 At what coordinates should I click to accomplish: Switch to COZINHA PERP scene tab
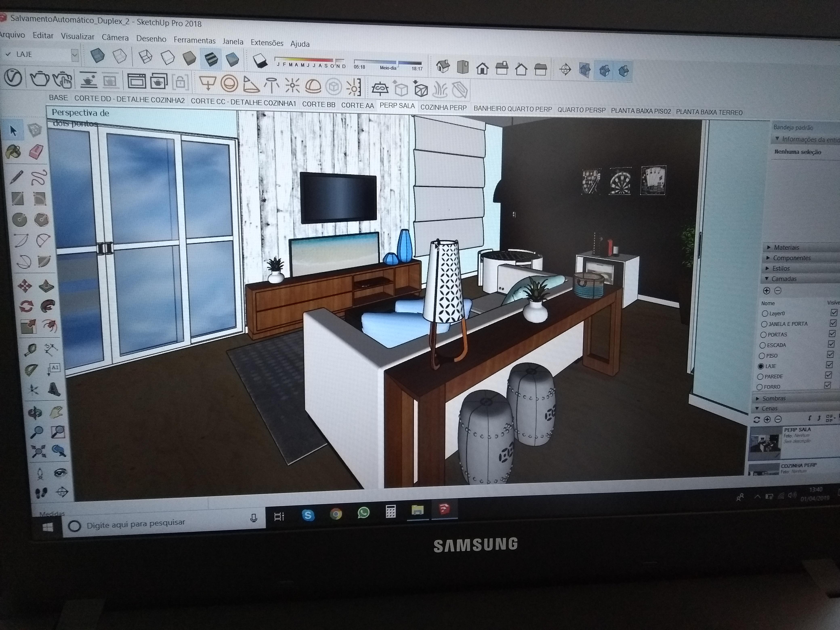point(443,107)
